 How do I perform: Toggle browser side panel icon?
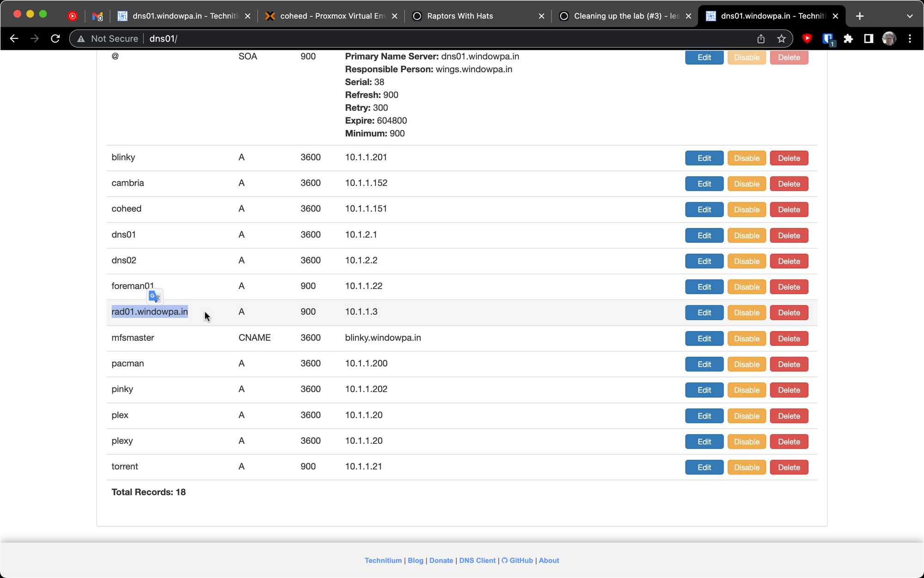[869, 39]
